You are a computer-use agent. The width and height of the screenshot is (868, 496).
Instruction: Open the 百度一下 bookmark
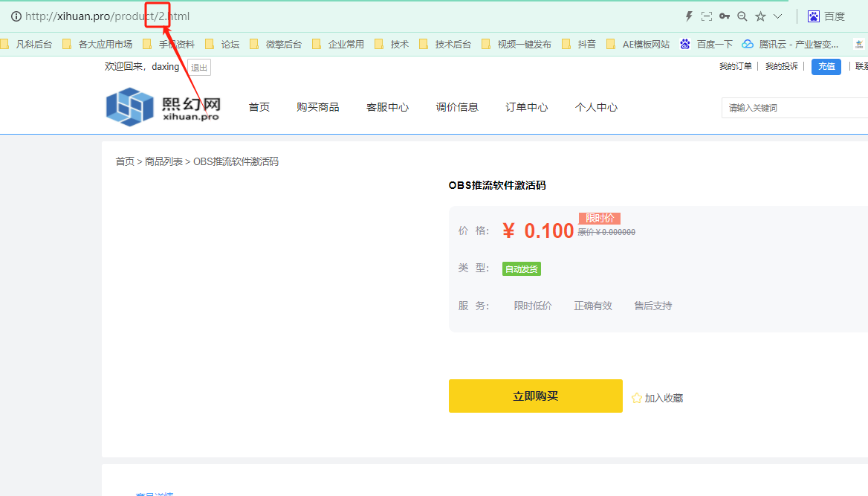706,45
